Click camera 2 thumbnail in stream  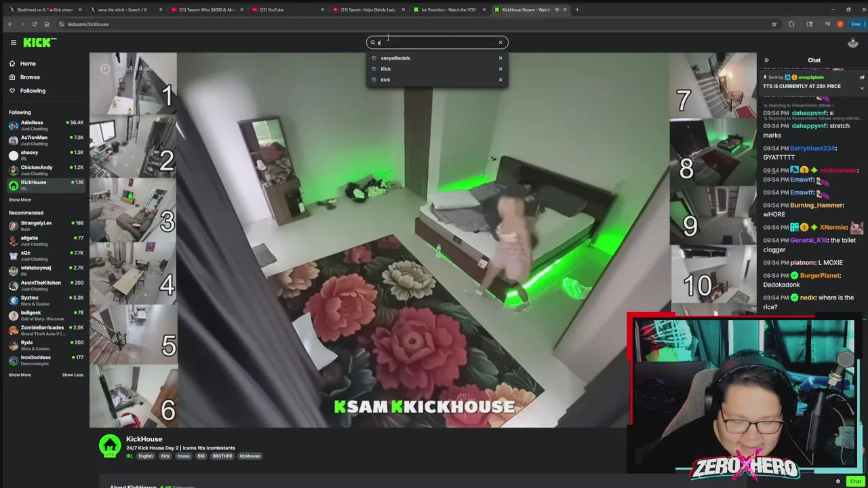tap(133, 147)
